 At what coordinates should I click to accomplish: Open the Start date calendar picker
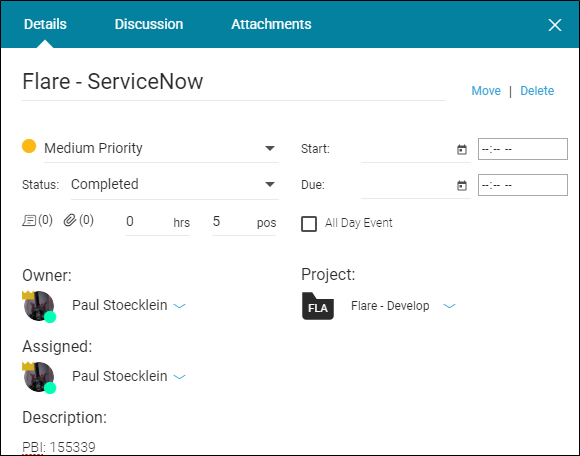point(462,149)
